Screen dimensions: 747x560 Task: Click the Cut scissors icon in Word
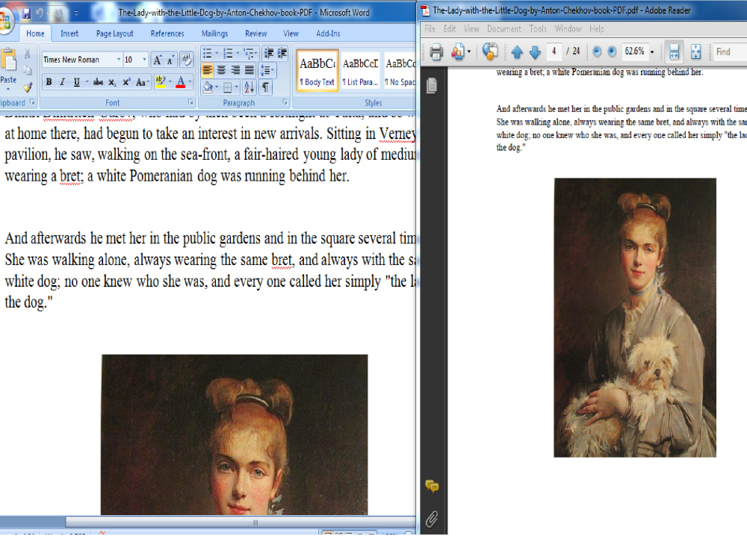click(28, 53)
